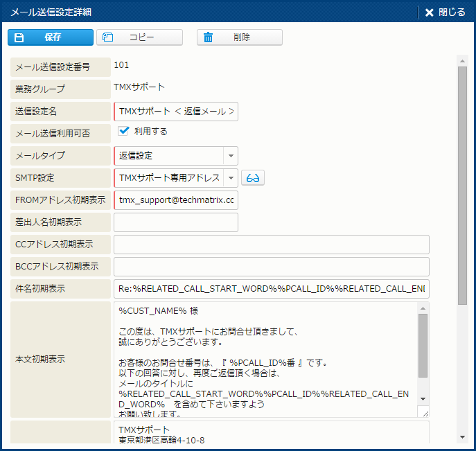Select the BCCアドレス初期表示 input field
Screen dimensions: 476x451
coord(271,267)
